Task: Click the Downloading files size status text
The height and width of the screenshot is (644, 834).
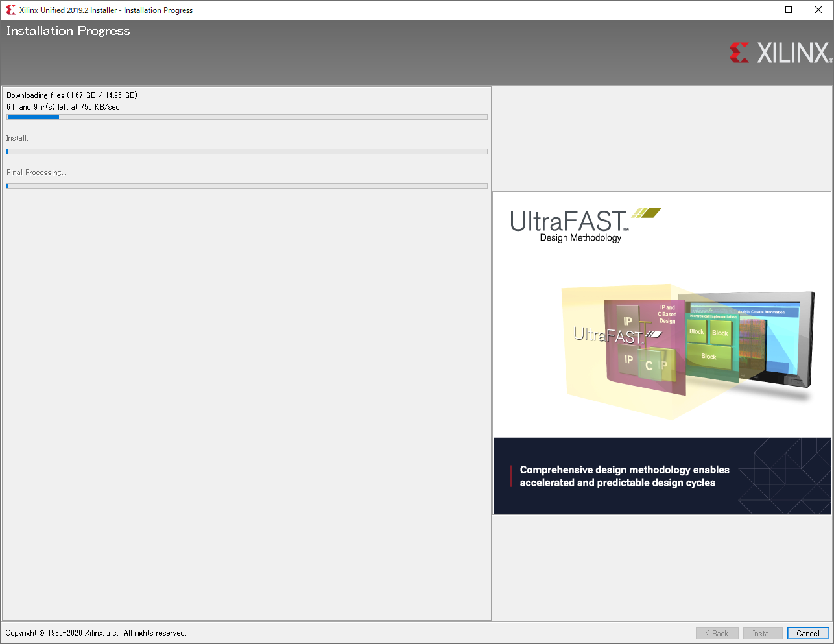Action: click(x=72, y=95)
